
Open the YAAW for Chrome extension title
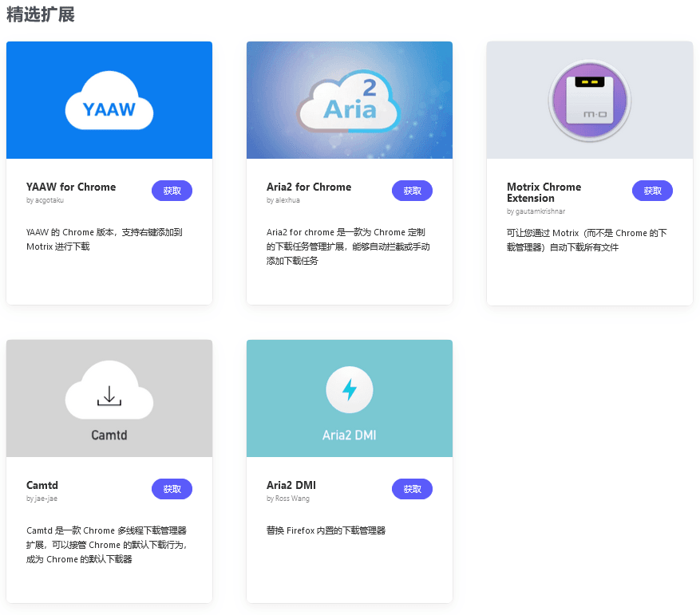coord(70,187)
